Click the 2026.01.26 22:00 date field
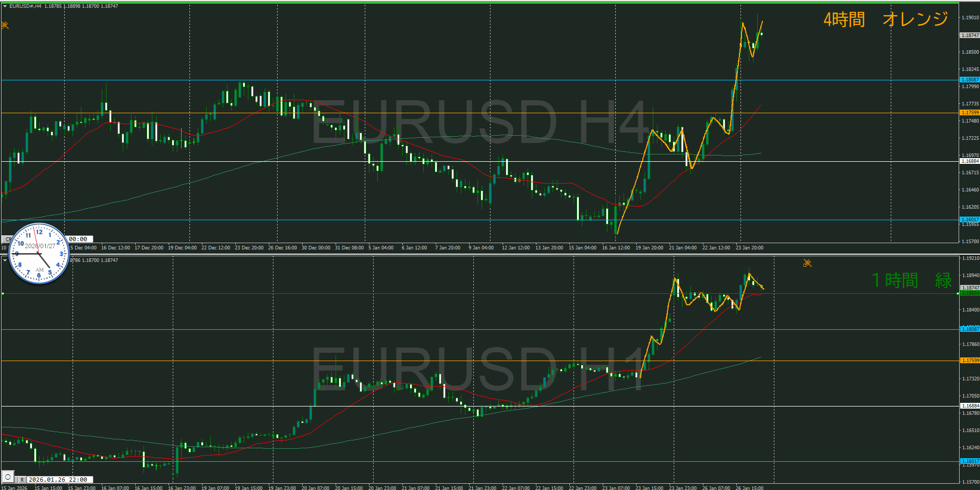This screenshot has width=980, height=490. tap(58, 480)
